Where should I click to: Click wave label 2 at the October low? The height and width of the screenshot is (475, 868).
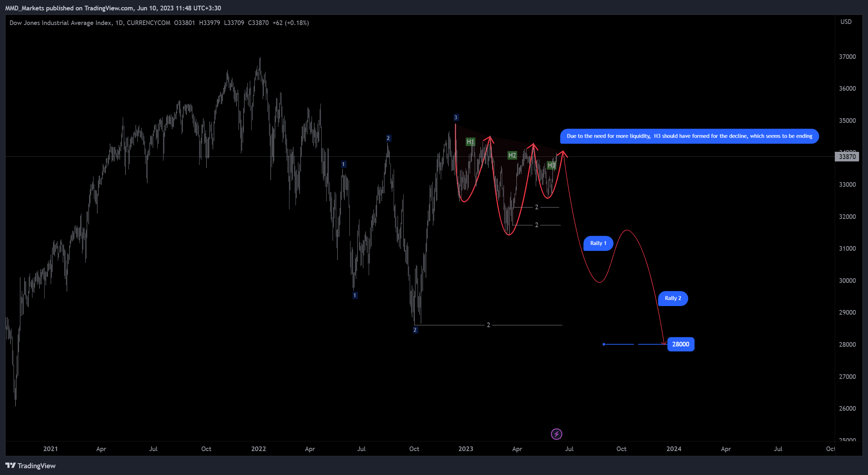[415, 330]
